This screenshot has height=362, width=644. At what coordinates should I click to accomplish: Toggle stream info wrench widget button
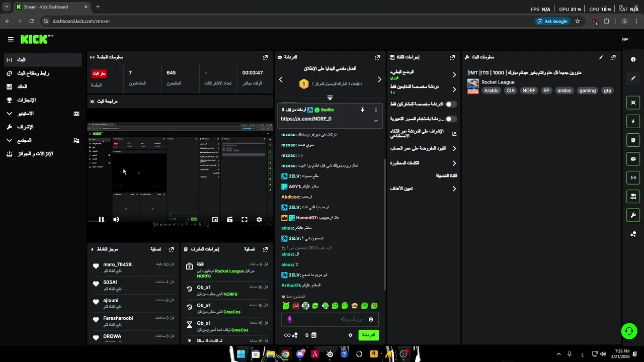coord(633,215)
